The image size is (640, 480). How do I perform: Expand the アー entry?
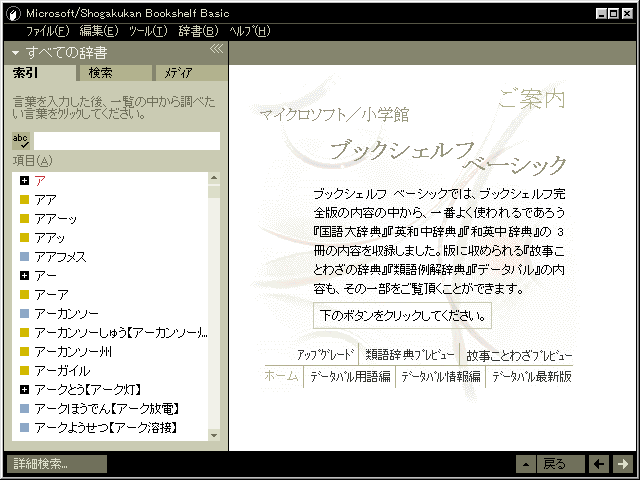pos(24,276)
